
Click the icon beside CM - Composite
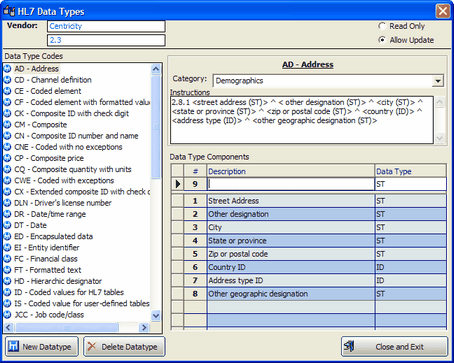tap(7, 125)
